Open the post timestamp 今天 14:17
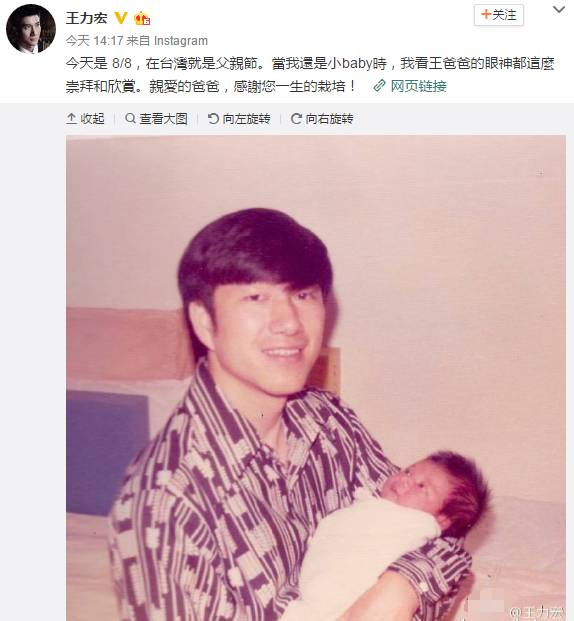The image size is (574, 621). point(94,40)
